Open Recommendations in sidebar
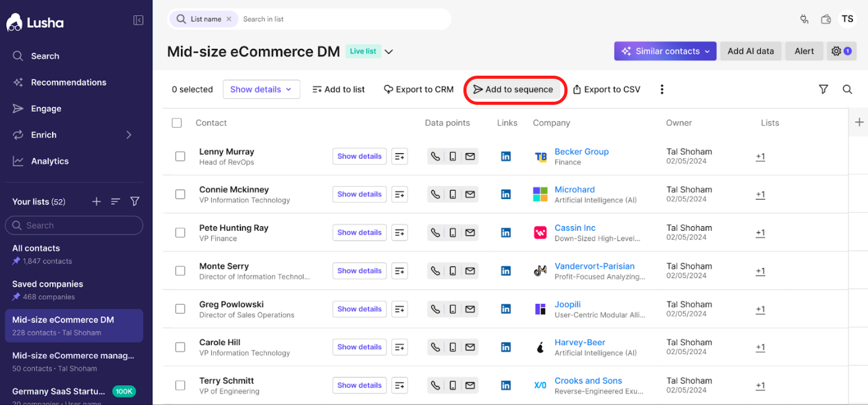Image resolution: width=868 pixels, height=405 pixels. 59,82
